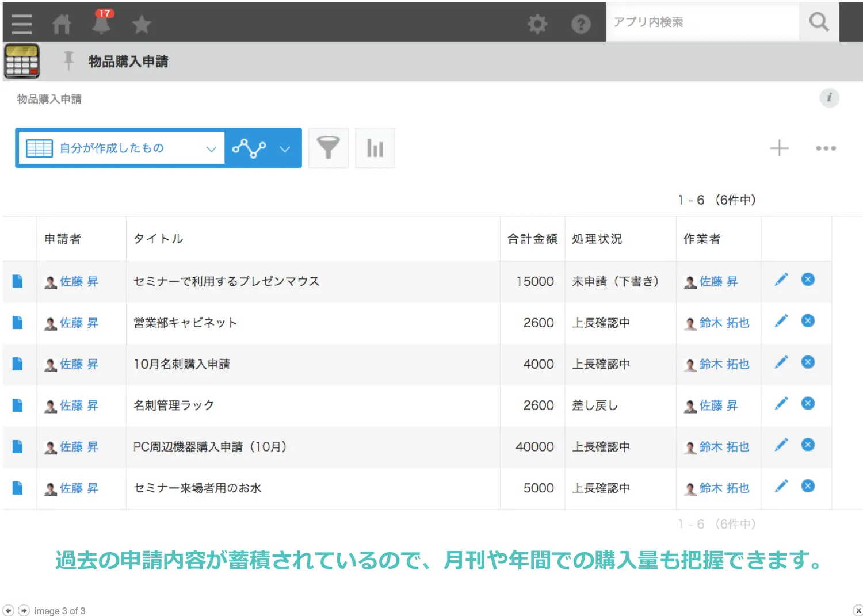
Task: Click the filter funnel button
Action: click(x=329, y=148)
